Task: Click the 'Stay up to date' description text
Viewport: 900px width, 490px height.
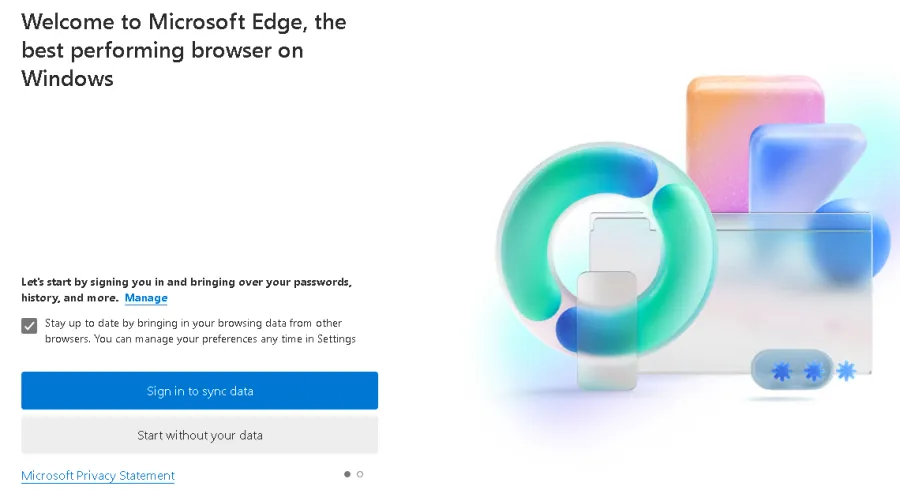Action: pos(200,331)
